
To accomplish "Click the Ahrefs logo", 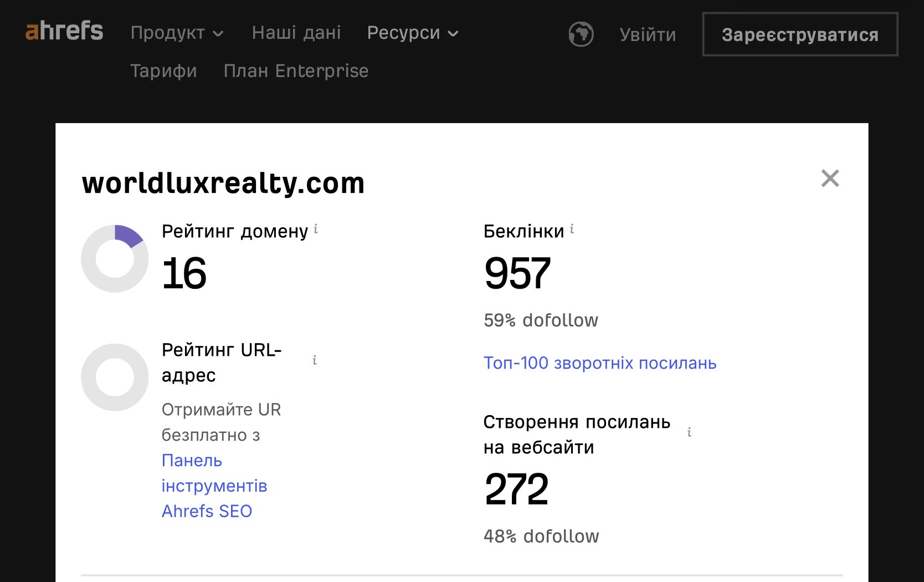I will pyautogui.click(x=64, y=32).
